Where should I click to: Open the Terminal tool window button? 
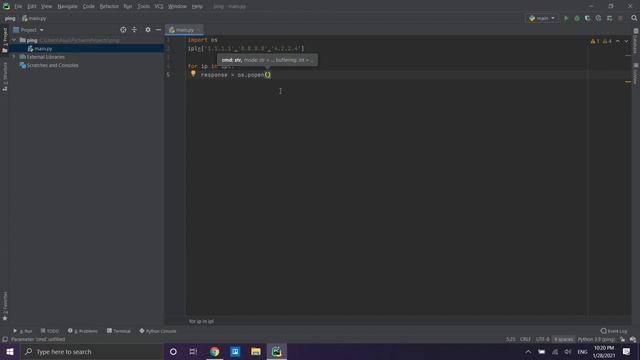pos(119,331)
